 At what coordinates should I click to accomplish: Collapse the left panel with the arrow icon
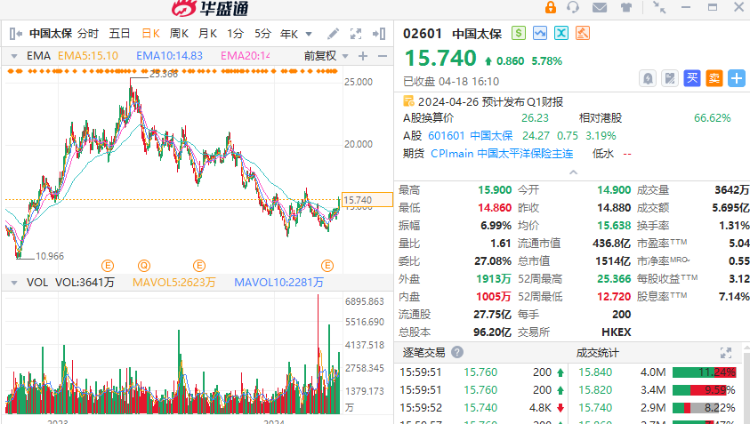pyautogui.click(x=16, y=33)
